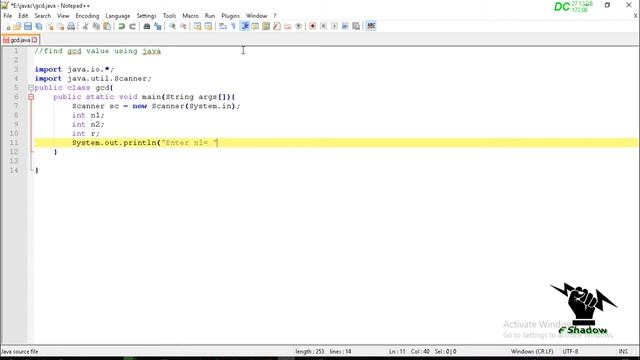Click 'Ln : 11 Col : 40' status field

click(409, 351)
